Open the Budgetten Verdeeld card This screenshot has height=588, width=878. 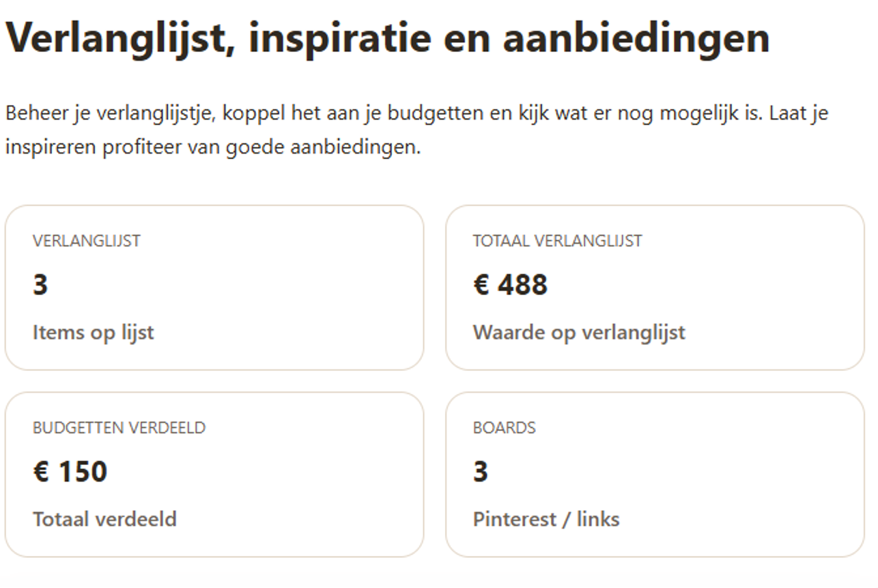tap(215, 475)
